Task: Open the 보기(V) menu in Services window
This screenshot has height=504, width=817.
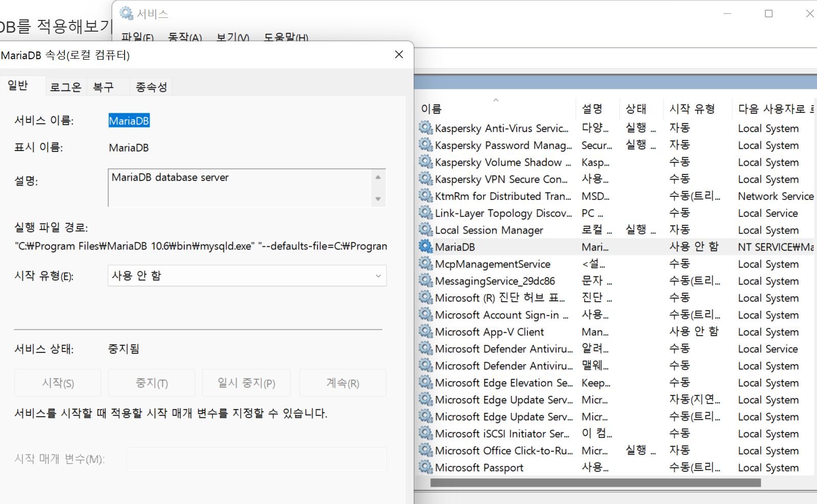Action: 233,38
